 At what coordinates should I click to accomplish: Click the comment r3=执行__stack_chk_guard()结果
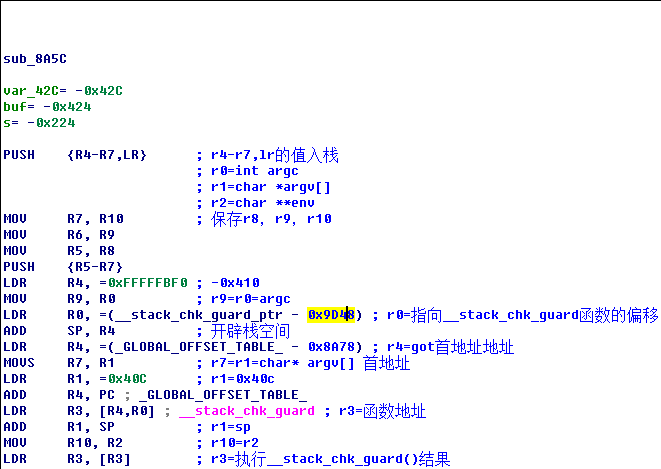click(x=331, y=459)
